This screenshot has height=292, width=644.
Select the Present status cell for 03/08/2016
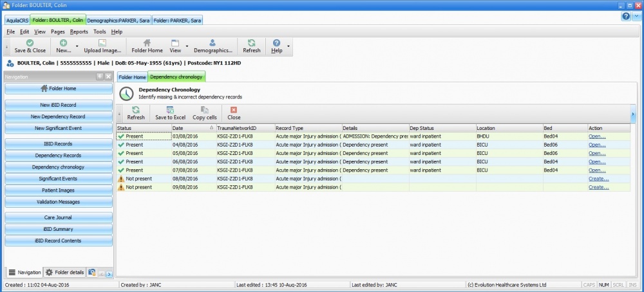[143, 136]
